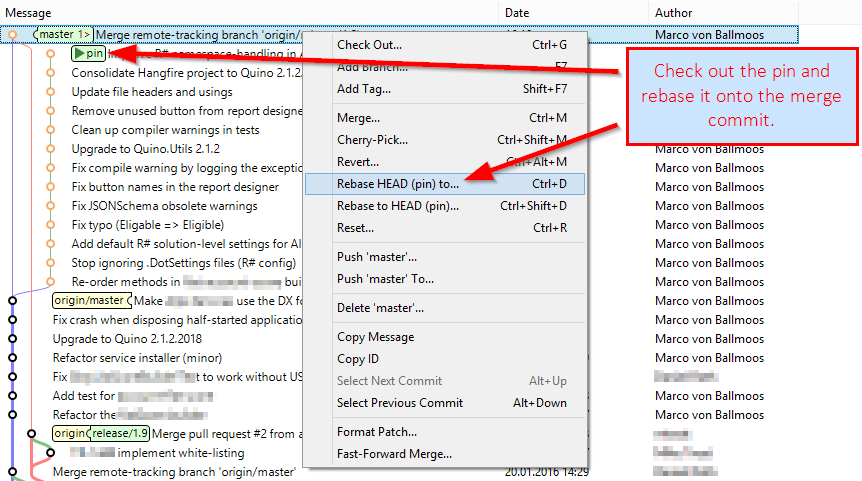Image resolution: width=862 pixels, height=481 pixels.
Task: Click the origin/master branch label
Action: click(x=92, y=301)
